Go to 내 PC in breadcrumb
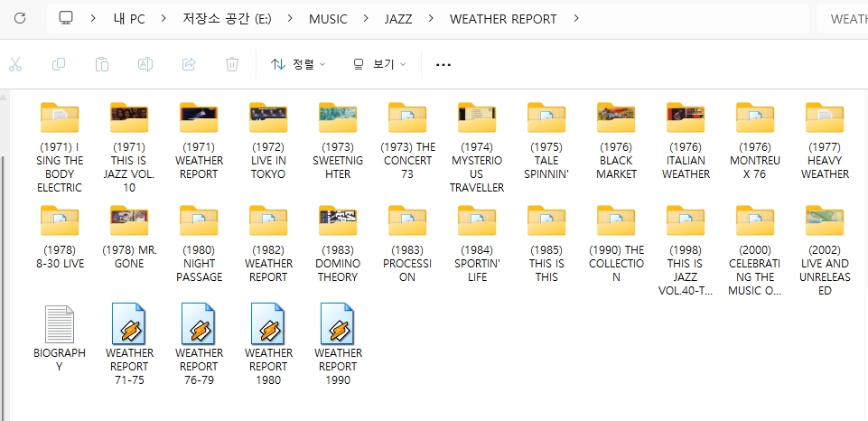The height and width of the screenshot is (421, 868). coord(129,19)
